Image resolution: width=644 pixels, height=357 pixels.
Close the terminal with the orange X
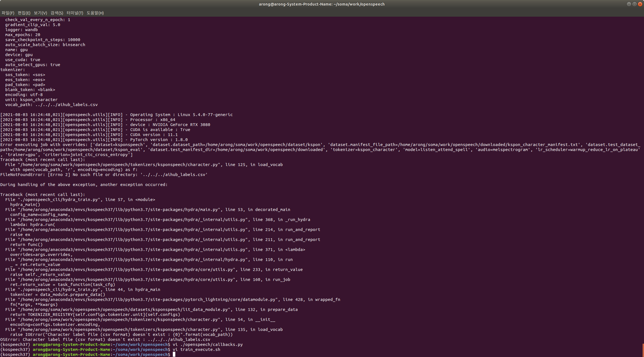click(x=640, y=4)
